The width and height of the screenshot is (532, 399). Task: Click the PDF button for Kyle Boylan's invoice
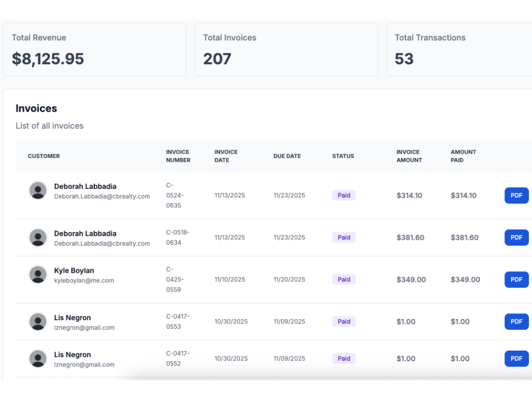tap(516, 279)
